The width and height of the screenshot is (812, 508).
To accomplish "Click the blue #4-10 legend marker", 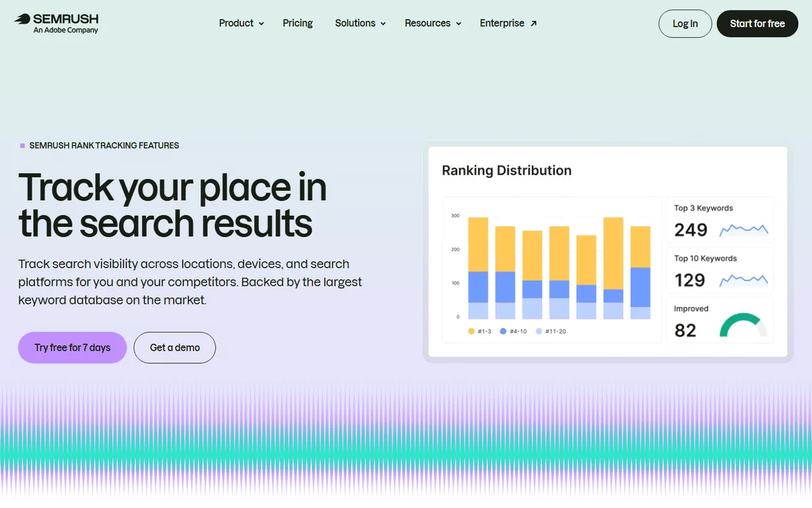I will [503, 331].
